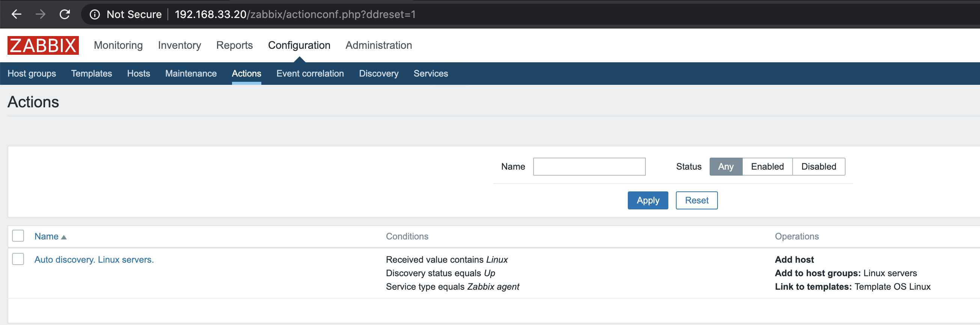Click the Reset filter button
The image size is (980, 325).
coord(696,200)
